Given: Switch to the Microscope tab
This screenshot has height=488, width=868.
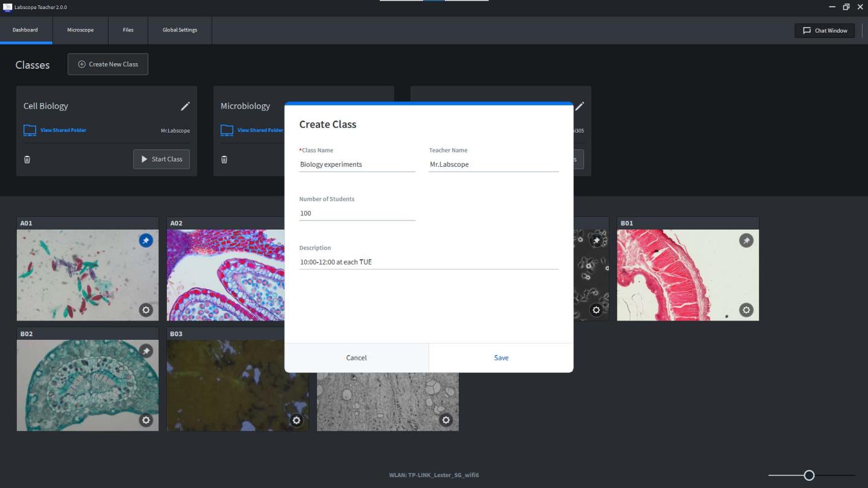Looking at the screenshot, I should (80, 30).
